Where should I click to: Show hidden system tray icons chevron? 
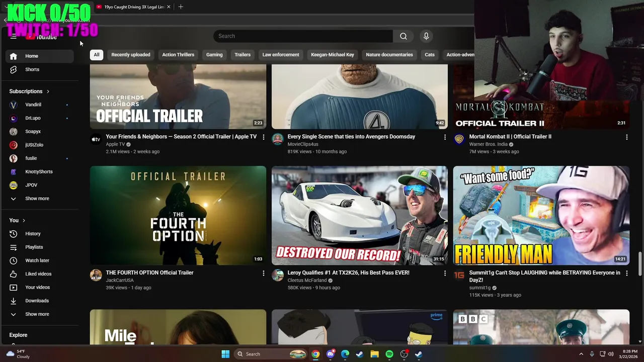[581, 354]
